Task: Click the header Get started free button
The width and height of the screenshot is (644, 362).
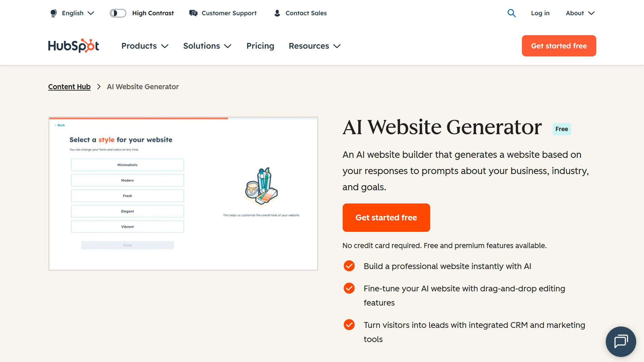Action: (x=559, y=46)
